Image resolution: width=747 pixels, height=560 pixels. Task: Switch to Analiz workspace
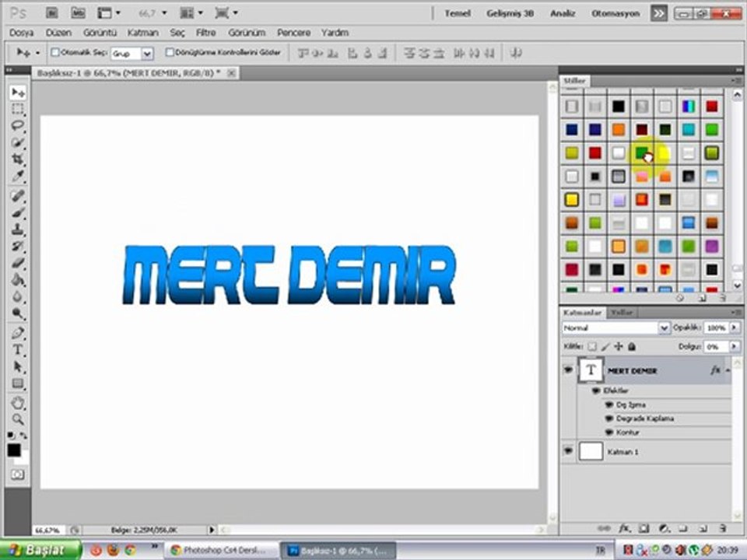pyautogui.click(x=563, y=13)
